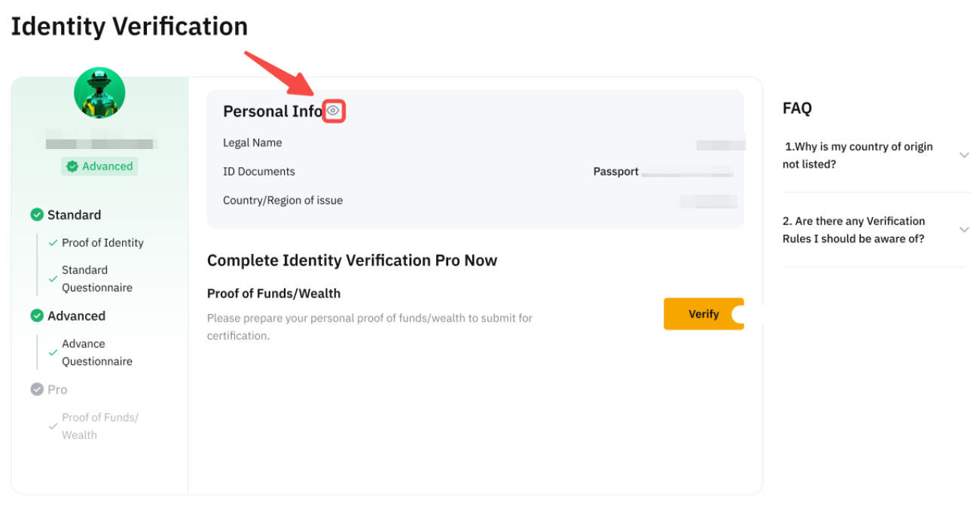Click the Pro level grey checkmark
This screenshot has width=980, height=509.
tap(36, 389)
